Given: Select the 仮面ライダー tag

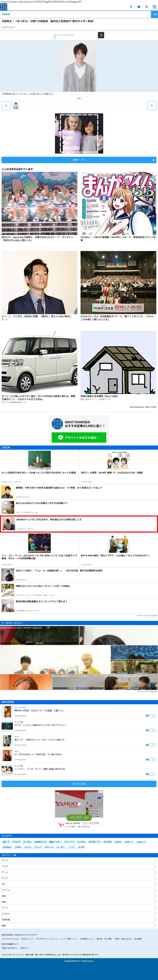Looking at the screenshot, I should point(55,842).
